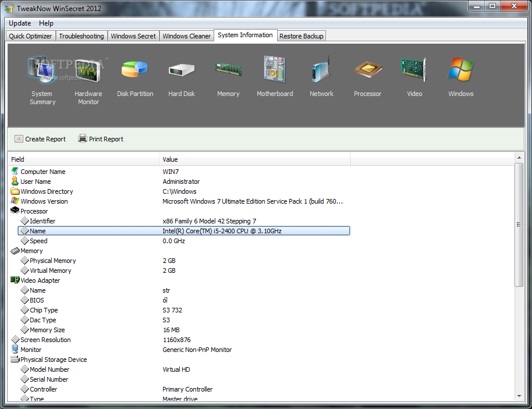Screen dimensions: 532x409
Task: Open the Hardware Monitor icon
Action: pyautogui.click(x=88, y=70)
